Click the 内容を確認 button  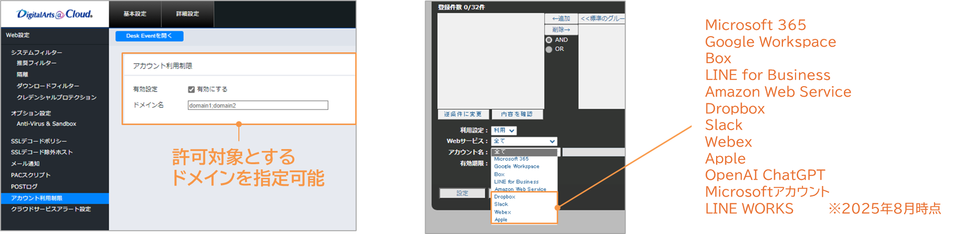517,114
